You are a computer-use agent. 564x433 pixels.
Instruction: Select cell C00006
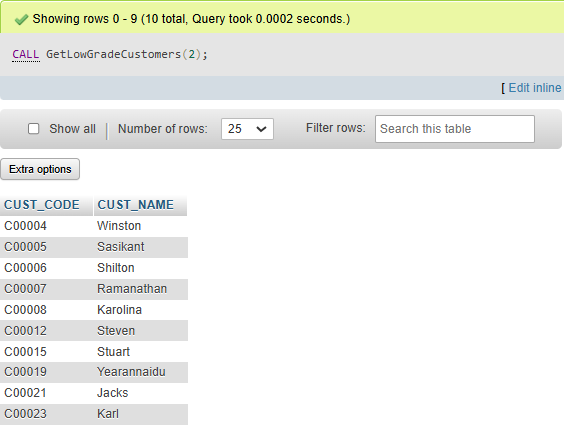point(26,268)
